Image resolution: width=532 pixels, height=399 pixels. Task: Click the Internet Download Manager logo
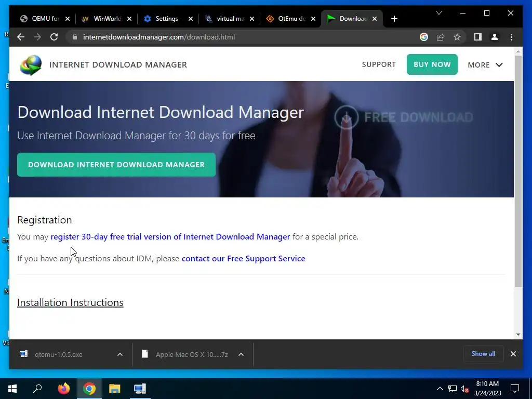[31, 65]
